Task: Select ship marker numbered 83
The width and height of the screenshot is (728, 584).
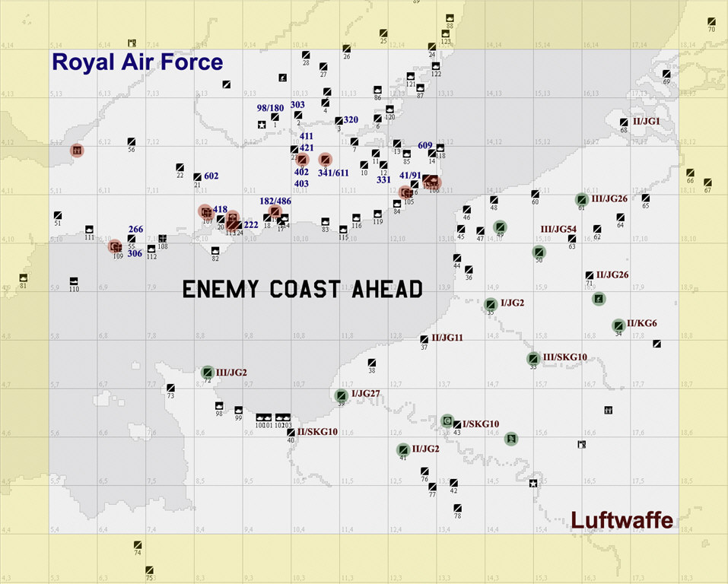Action: tap(326, 221)
